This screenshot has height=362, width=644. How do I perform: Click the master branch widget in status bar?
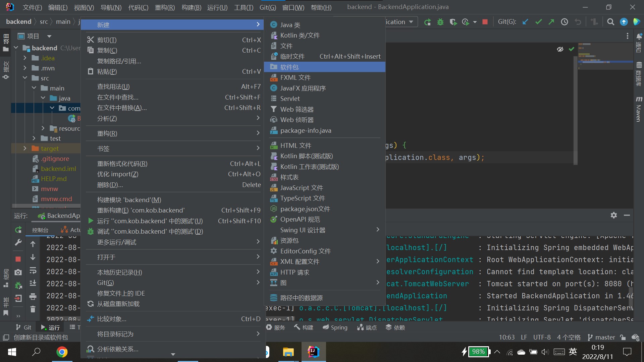click(x=601, y=338)
